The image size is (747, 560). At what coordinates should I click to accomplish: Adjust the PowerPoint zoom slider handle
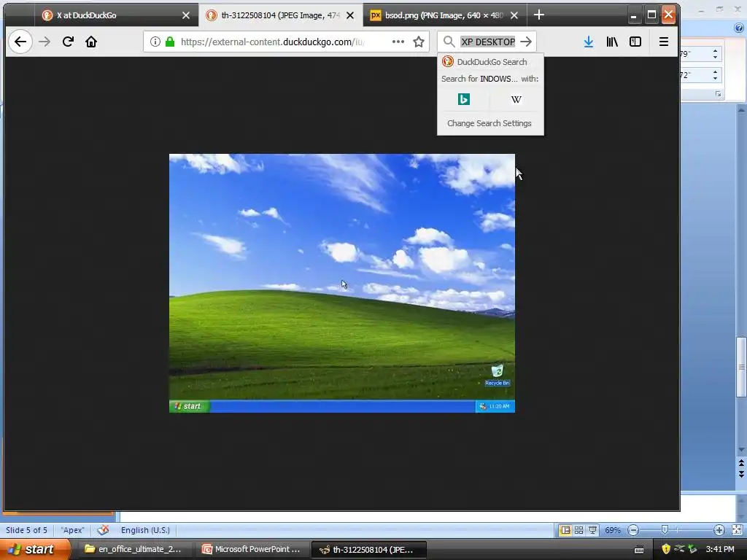(665, 529)
